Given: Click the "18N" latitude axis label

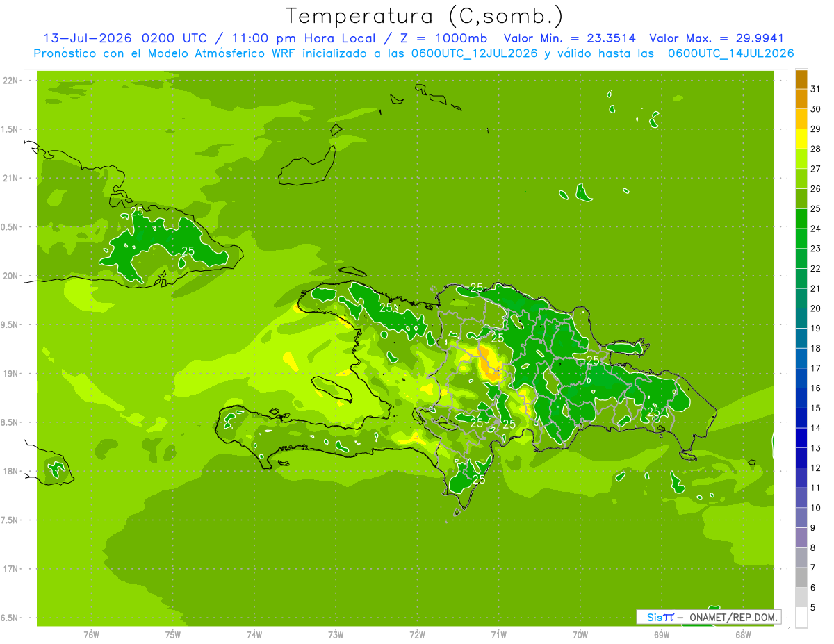Looking at the screenshot, I should (12, 471).
